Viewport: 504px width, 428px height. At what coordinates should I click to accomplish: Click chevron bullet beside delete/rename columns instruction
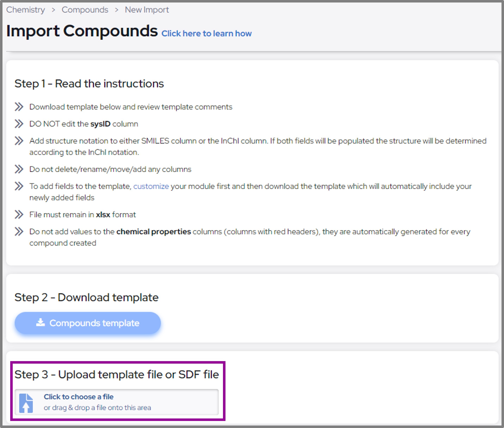19,169
